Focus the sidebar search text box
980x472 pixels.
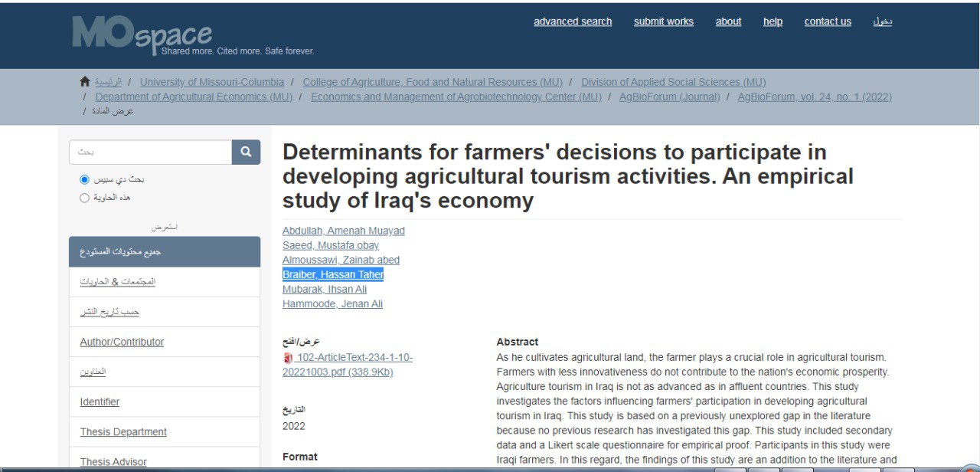(151, 152)
